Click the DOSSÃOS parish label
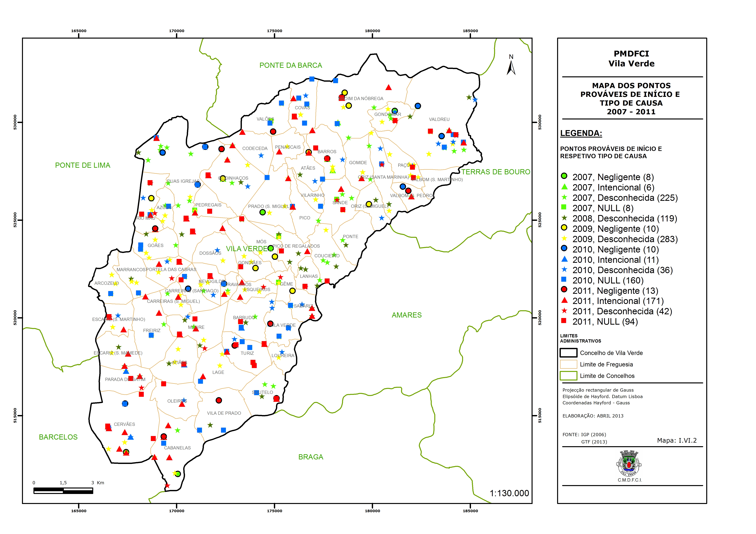The image size is (756, 534). [x=210, y=253]
